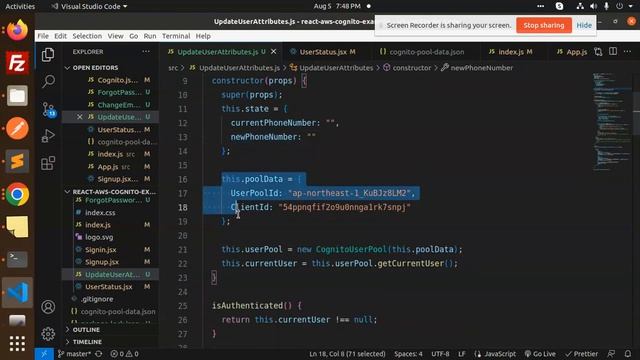Open the system status menu arrow
This screenshot has height=360, width=640.
point(631,6)
